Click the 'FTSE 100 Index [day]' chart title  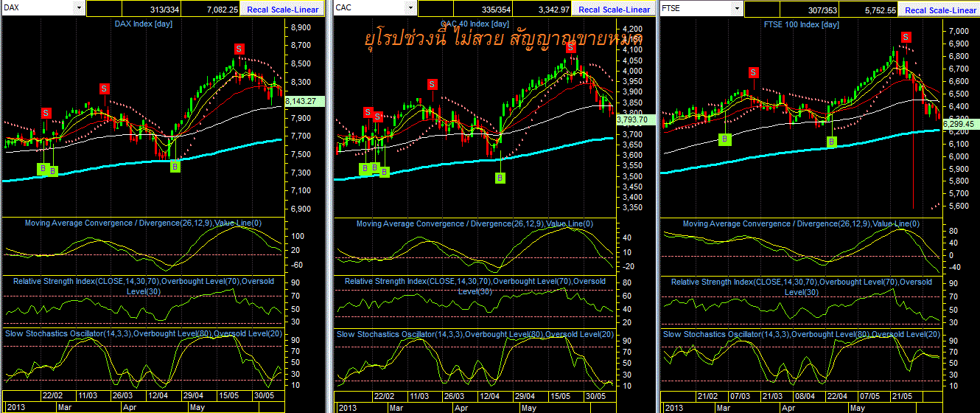click(x=800, y=24)
